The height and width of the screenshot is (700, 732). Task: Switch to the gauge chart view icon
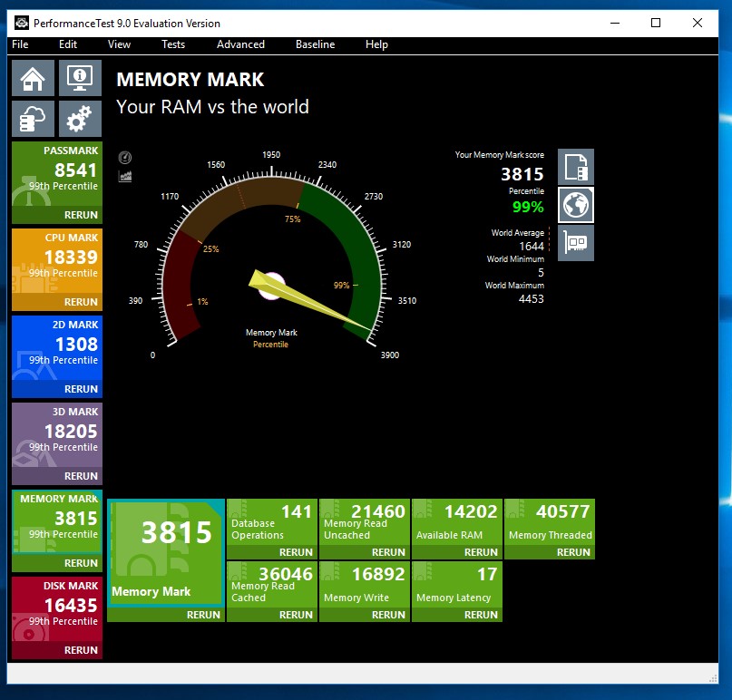point(124,158)
